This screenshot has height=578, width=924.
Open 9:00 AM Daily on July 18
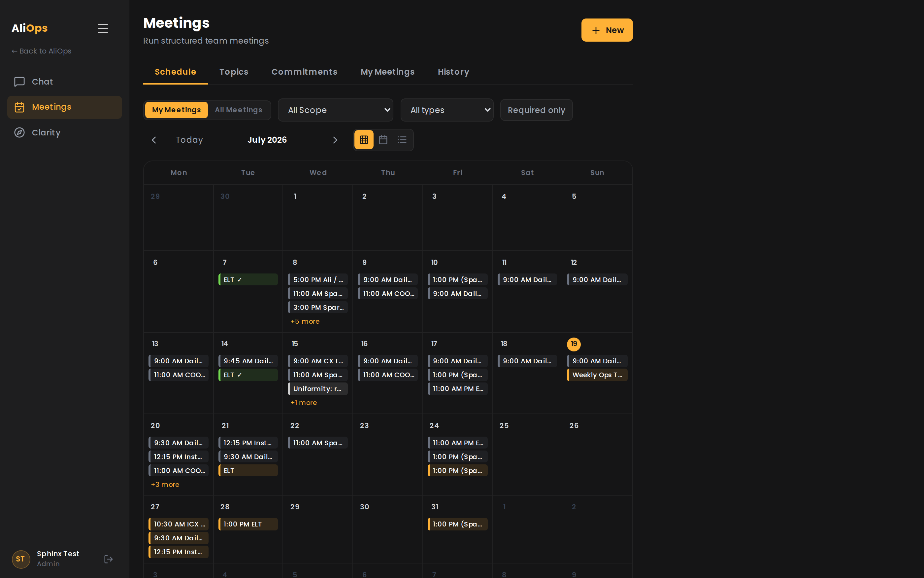(x=527, y=361)
